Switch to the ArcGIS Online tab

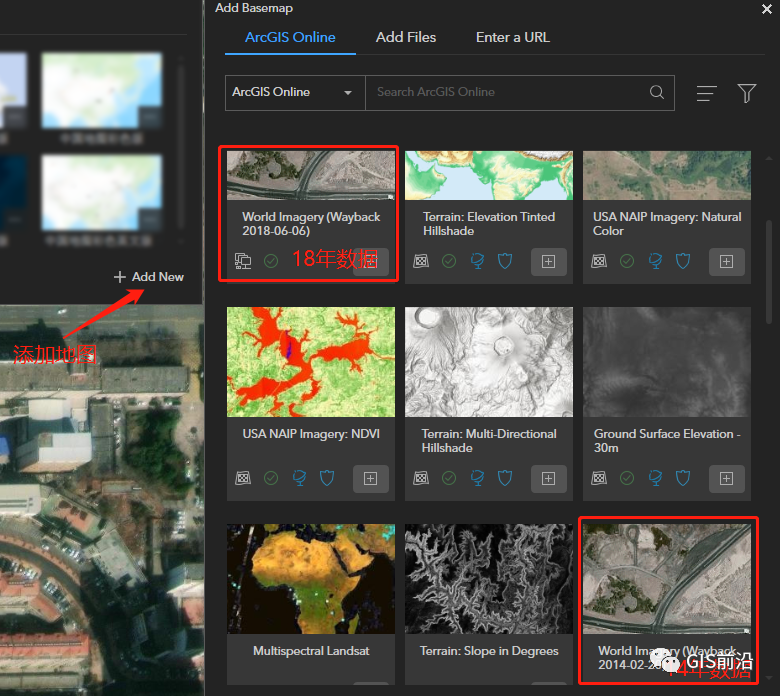coord(290,37)
